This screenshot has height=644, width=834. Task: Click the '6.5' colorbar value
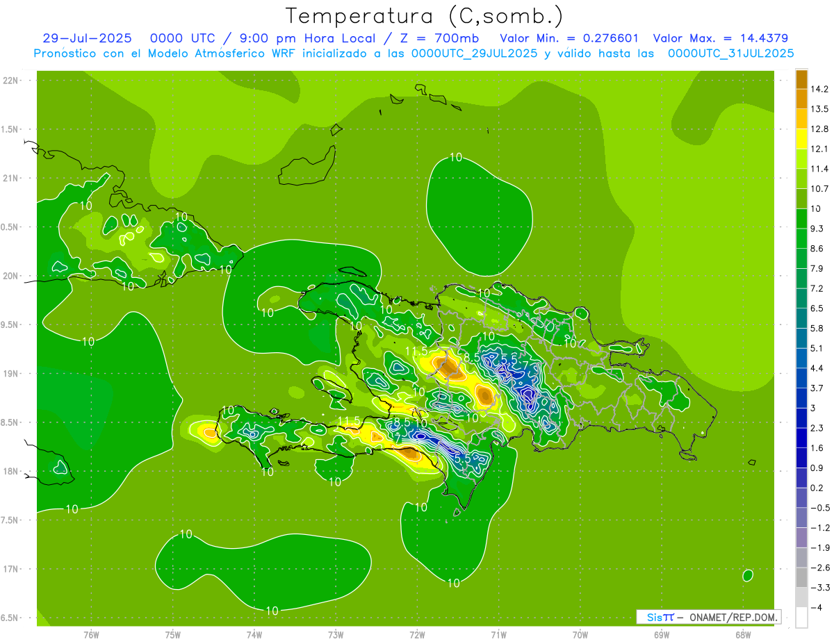pyautogui.click(x=817, y=308)
